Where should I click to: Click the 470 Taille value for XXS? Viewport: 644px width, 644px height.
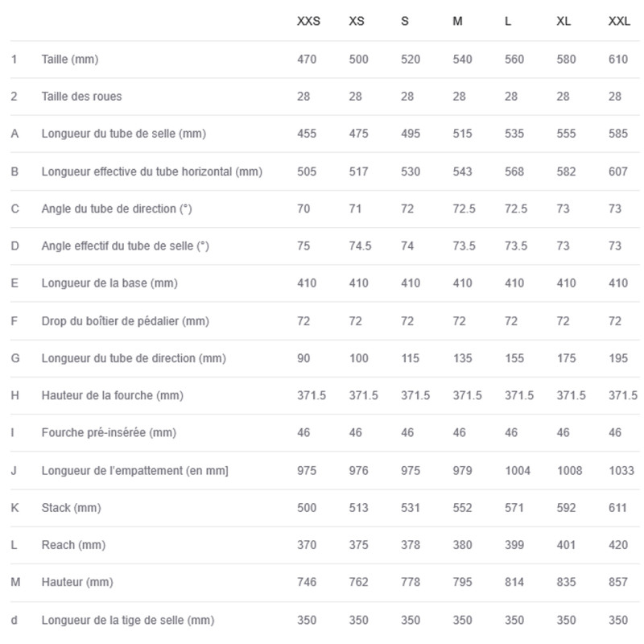point(307,59)
